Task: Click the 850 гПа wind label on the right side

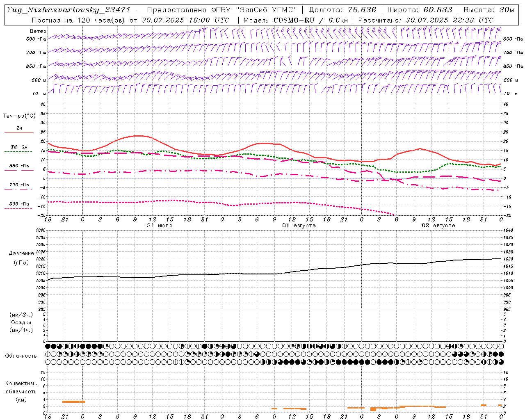Action: tap(513, 66)
